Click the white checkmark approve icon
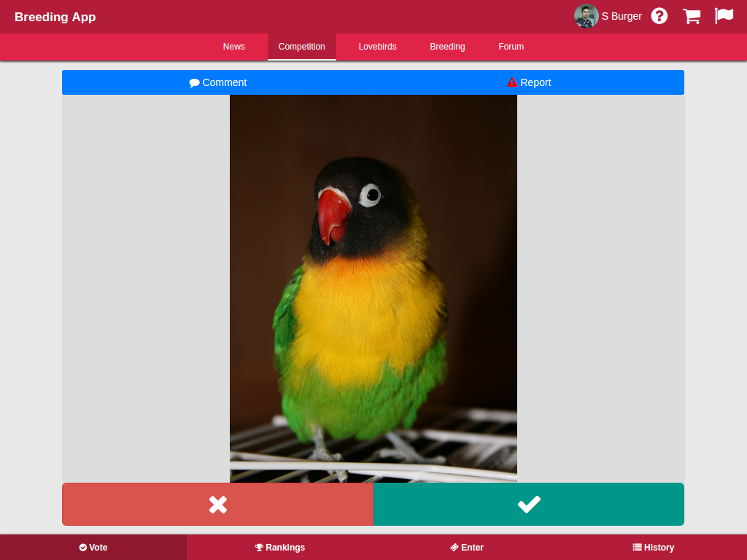This screenshot has width=747, height=560. pos(529,505)
